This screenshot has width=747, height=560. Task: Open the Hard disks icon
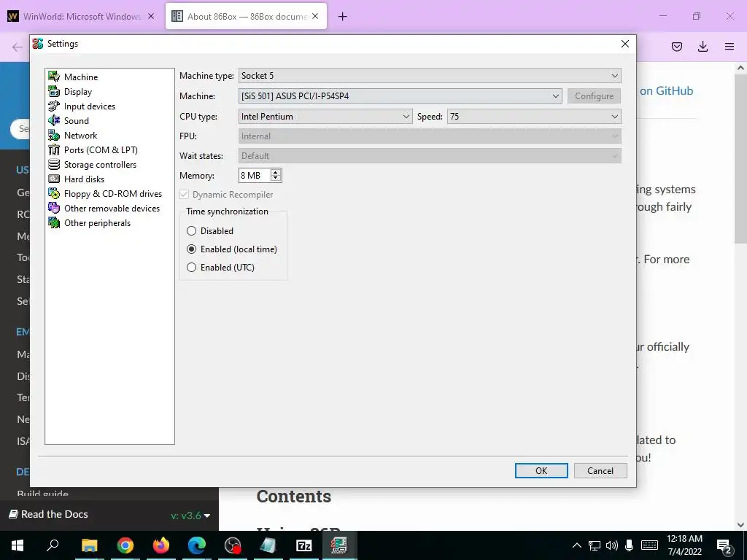[54, 179]
